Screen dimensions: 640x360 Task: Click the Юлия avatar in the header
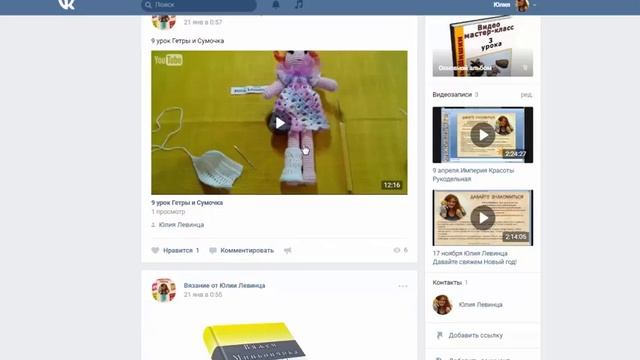pos(522,5)
